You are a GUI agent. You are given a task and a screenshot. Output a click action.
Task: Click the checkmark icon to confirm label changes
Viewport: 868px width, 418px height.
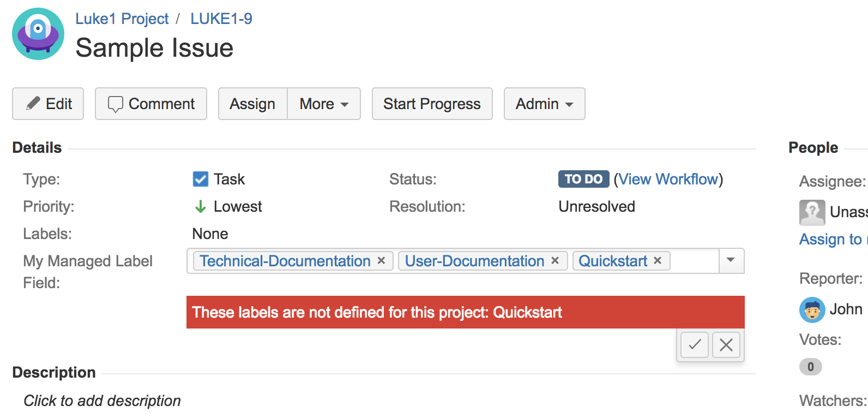pyautogui.click(x=694, y=345)
